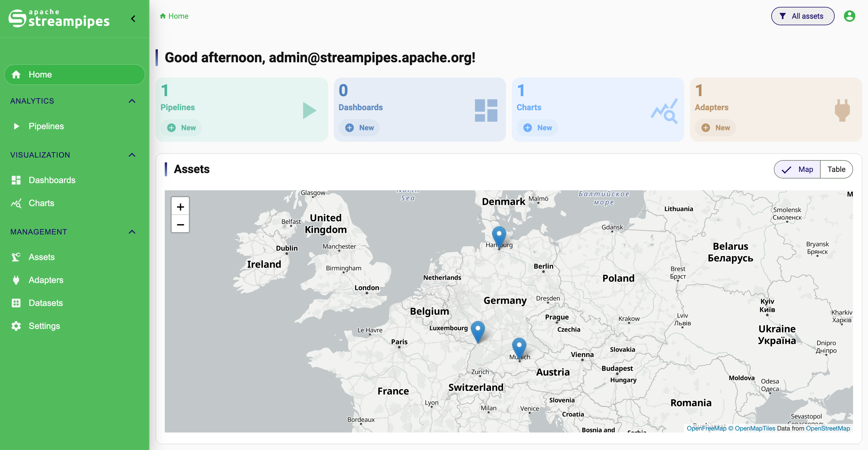Click the MANAGEMENT section heading
The width and height of the screenshot is (868, 450).
click(x=39, y=232)
